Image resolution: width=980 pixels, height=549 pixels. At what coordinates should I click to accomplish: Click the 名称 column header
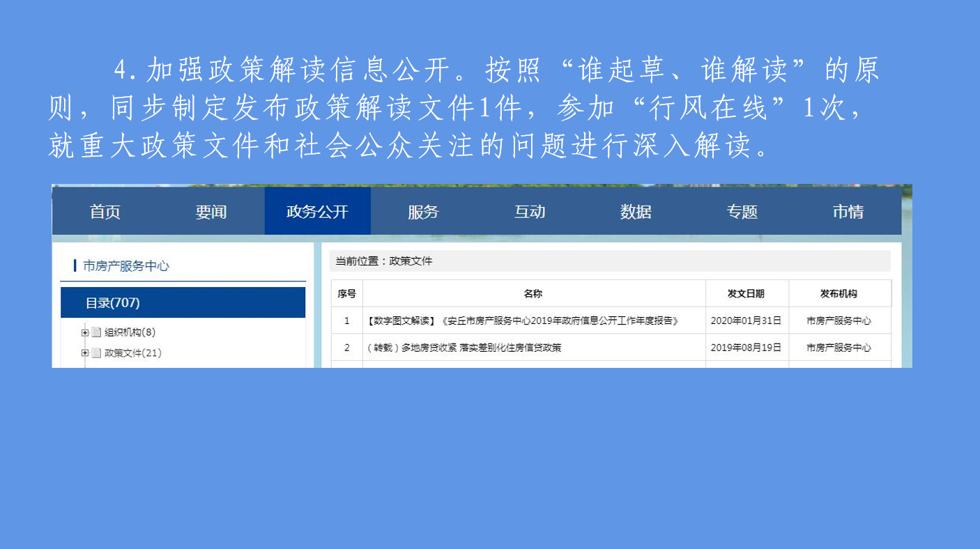pyautogui.click(x=534, y=293)
